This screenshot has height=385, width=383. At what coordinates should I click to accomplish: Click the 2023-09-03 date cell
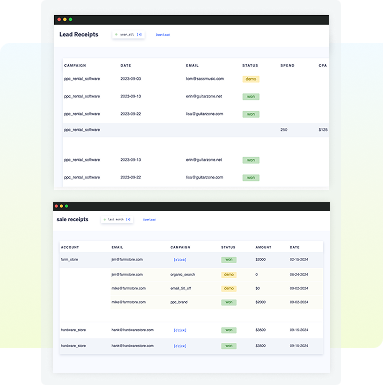click(131, 79)
